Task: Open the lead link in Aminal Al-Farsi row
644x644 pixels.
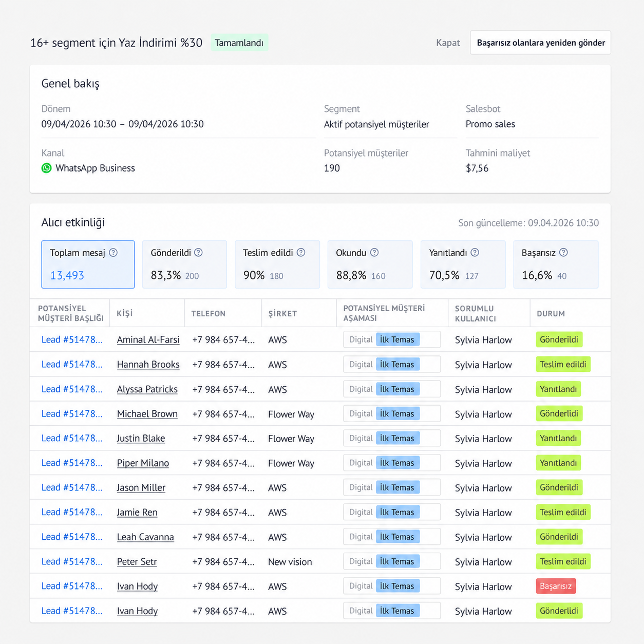Action: click(72, 339)
